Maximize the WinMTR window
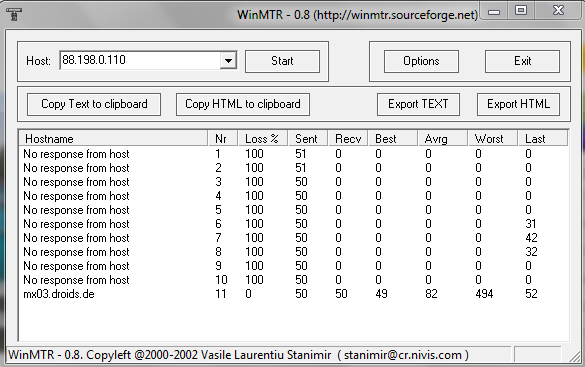Viewport: 585px width, 367px height. click(521, 11)
